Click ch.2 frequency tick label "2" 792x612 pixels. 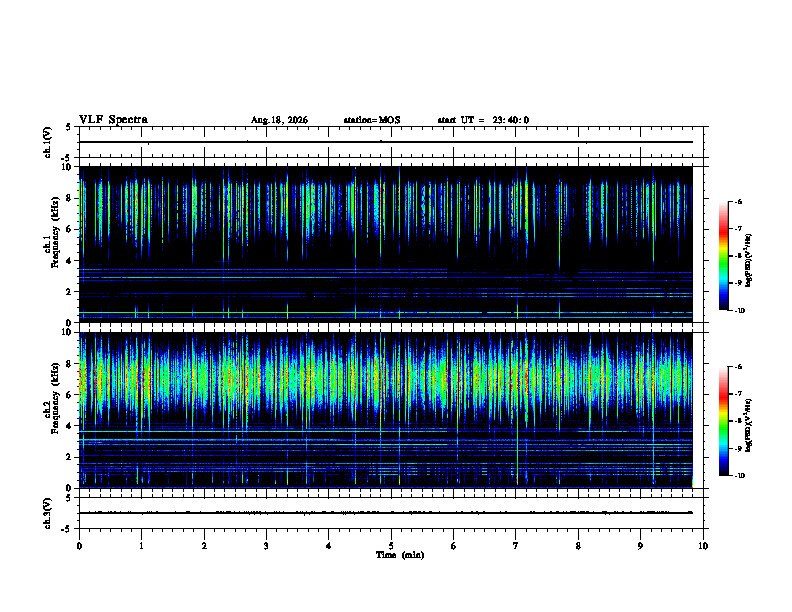70,457
